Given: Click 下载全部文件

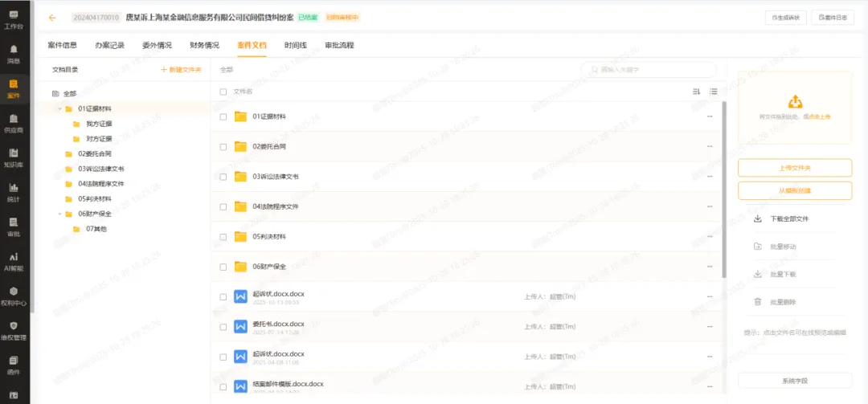Looking at the screenshot, I should pyautogui.click(x=782, y=218).
